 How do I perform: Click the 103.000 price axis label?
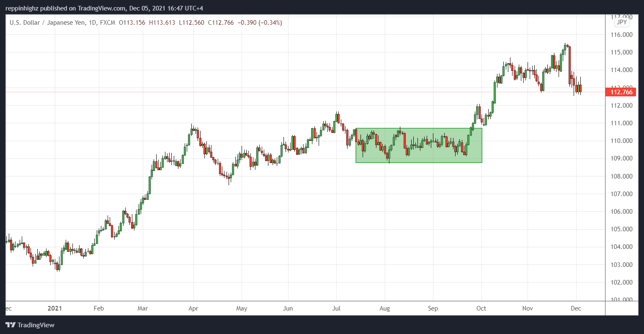621,265
